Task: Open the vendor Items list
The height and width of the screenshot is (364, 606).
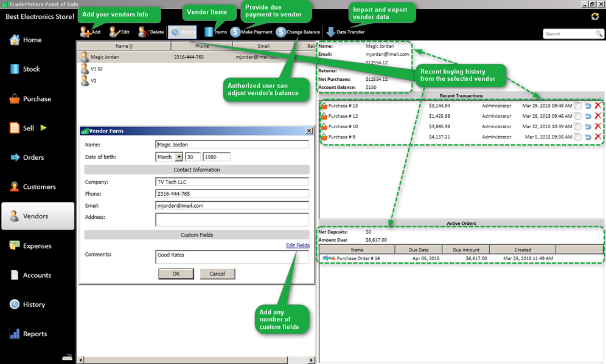Action: click(209, 32)
